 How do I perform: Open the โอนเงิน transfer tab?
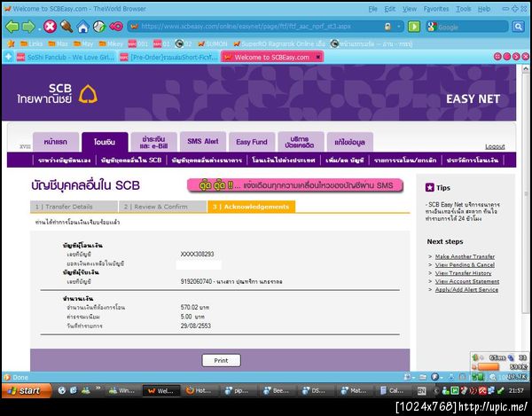pyautogui.click(x=105, y=142)
